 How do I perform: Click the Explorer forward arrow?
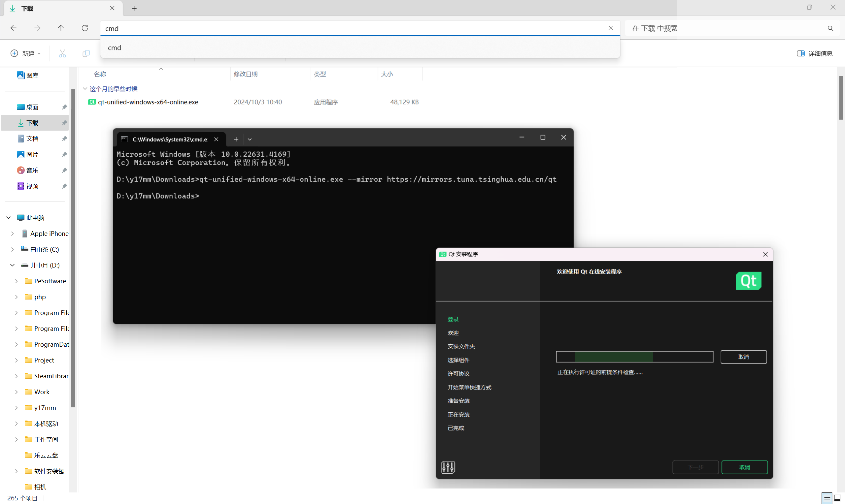click(x=37, y=28)
